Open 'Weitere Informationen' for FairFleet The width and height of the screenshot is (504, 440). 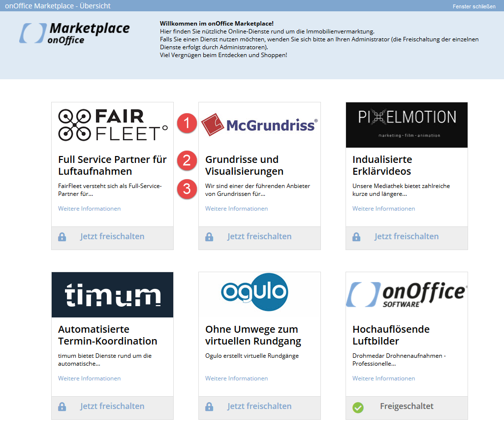point(90,209)
